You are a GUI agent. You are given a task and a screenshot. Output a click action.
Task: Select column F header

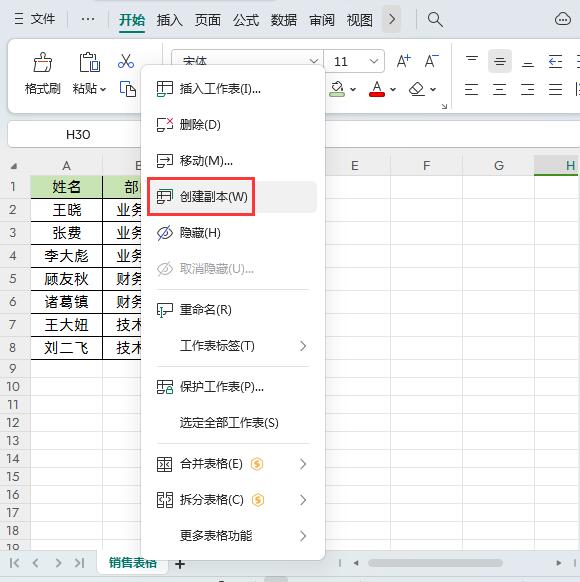[426, 166]
